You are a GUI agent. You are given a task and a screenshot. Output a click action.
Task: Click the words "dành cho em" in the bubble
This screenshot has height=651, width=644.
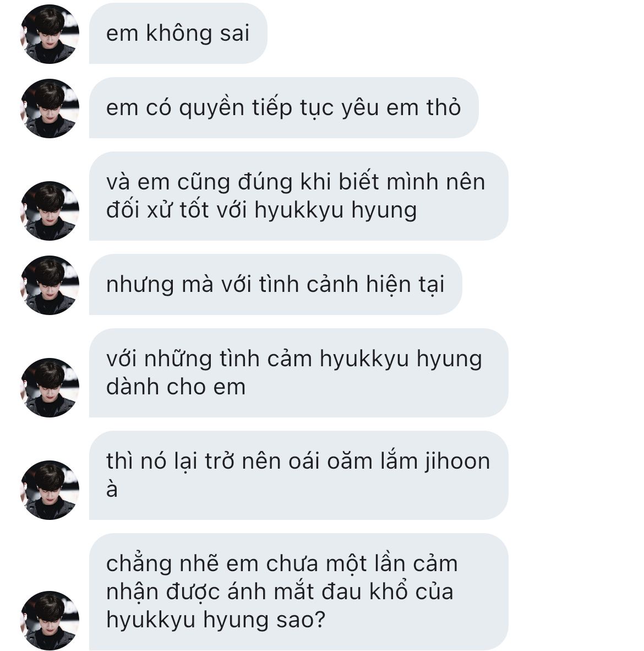click(x=176, y=387)
